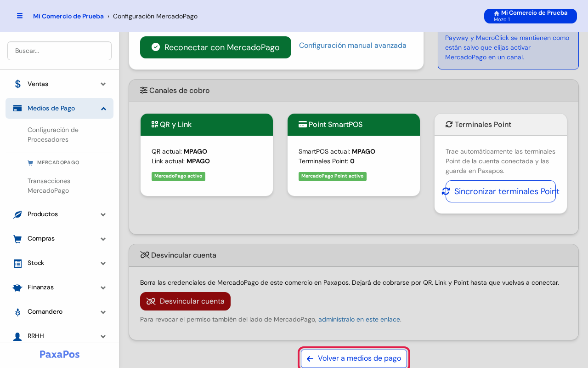This screenshot has height=368, width=588.
Task: Click the Mi Comercio de Prueba Mozo 1 badge
Action: point(531,16)
